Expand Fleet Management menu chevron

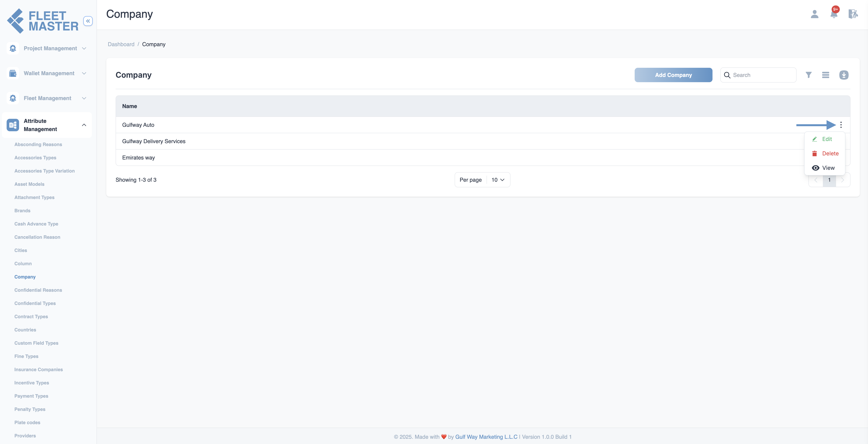(84, 98)
